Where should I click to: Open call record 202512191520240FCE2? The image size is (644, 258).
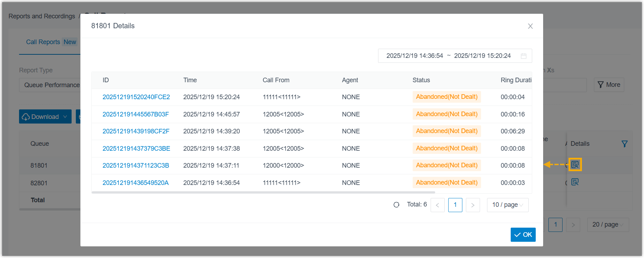[x=136, y=97]
